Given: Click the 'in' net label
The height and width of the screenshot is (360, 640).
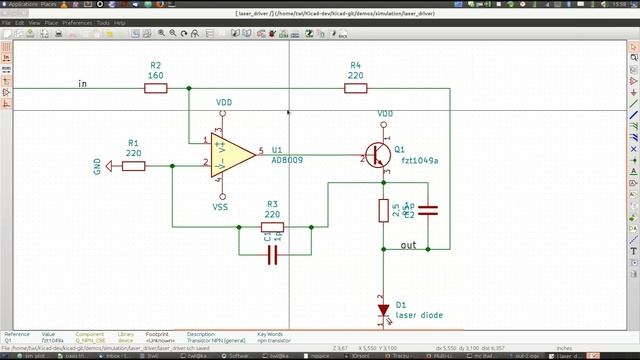Looking at the screenshot, I should click(x=82, y=84).
